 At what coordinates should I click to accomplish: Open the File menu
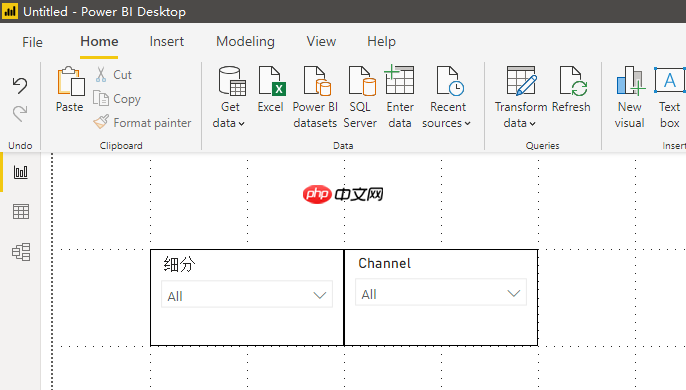32,42
